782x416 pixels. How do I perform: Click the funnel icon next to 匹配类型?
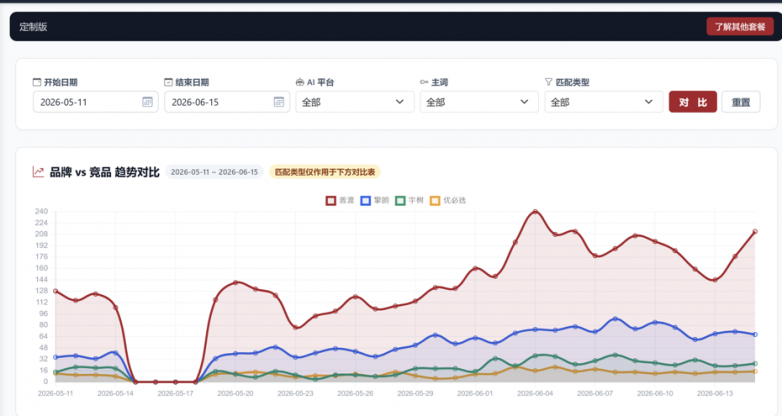tap(549, 82)
